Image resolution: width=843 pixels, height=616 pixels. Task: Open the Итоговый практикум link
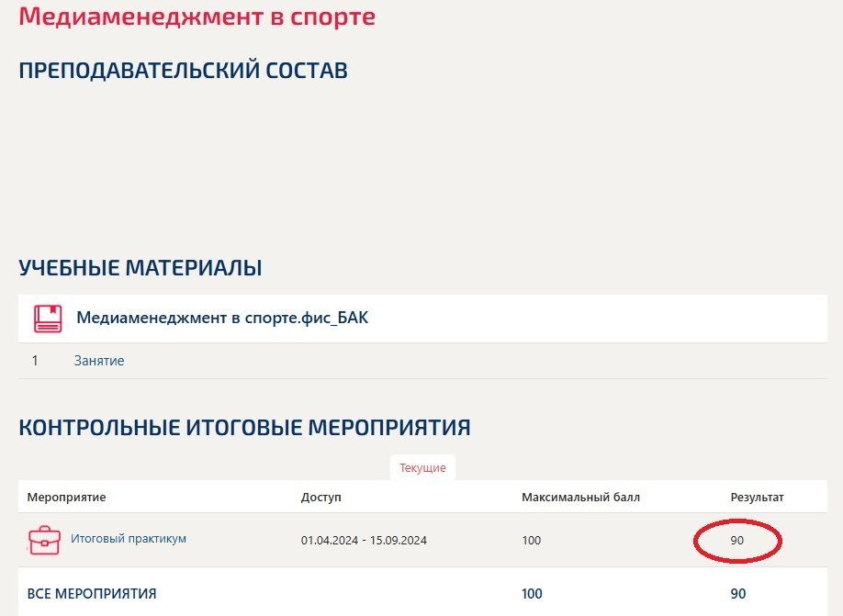tap(129, 539)
